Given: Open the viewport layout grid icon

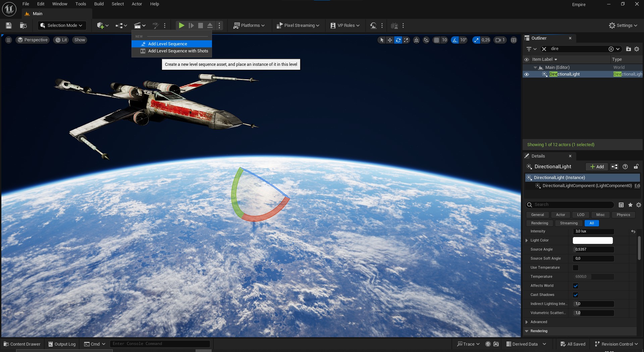Looking at the screenshot, I should tap(514, 40).
